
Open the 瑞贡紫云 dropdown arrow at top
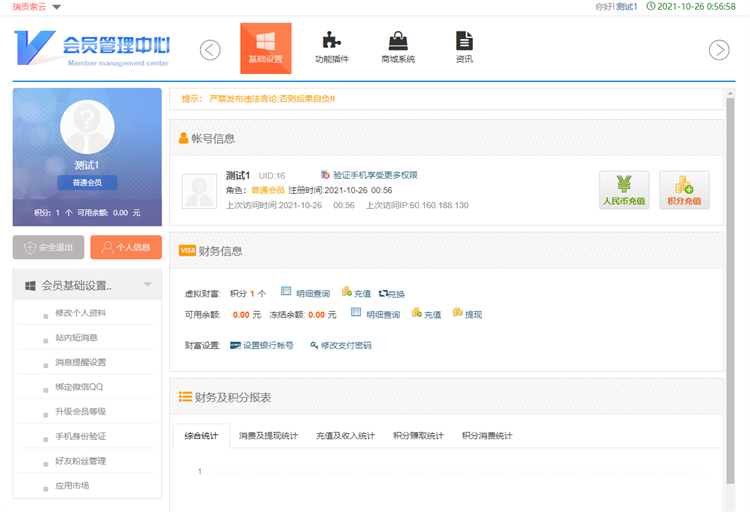click(x=56, y=7)
